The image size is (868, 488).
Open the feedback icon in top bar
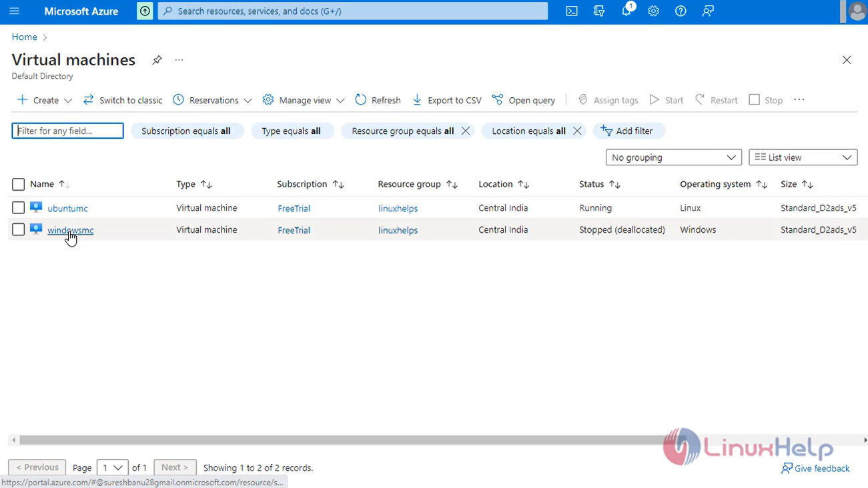(x=708, y=11)
